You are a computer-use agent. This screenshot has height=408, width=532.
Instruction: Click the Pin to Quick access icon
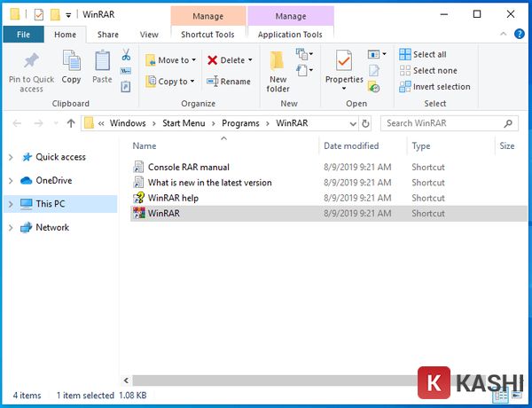31,61
